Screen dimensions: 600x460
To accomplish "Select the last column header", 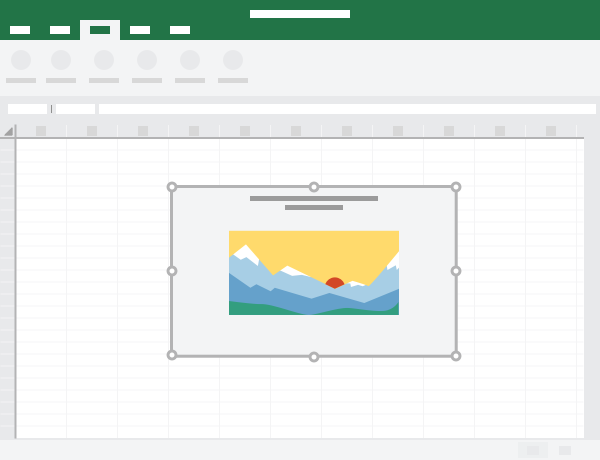I will click(x=551, y=131).
